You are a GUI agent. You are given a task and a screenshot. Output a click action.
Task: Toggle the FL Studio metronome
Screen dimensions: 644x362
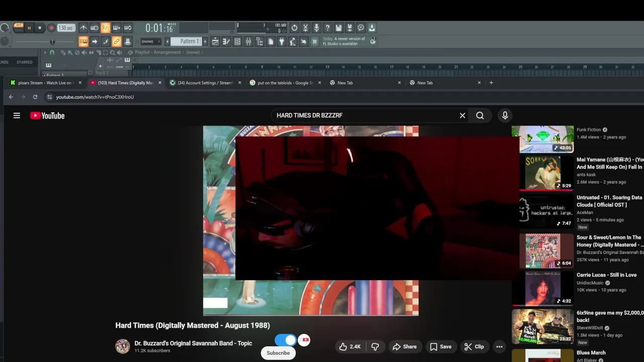tap(84, 28)
